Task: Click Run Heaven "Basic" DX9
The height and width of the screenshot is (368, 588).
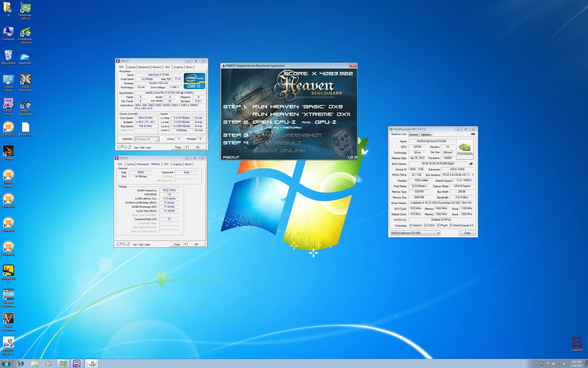Action: click(x=297, y=106)
